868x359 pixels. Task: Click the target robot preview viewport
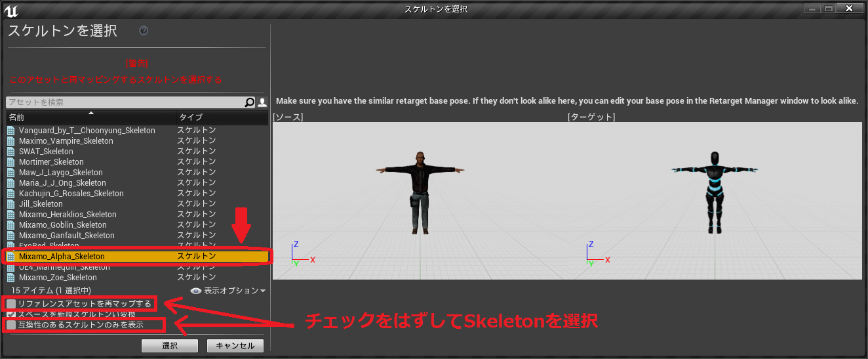[x=715, y=201]
